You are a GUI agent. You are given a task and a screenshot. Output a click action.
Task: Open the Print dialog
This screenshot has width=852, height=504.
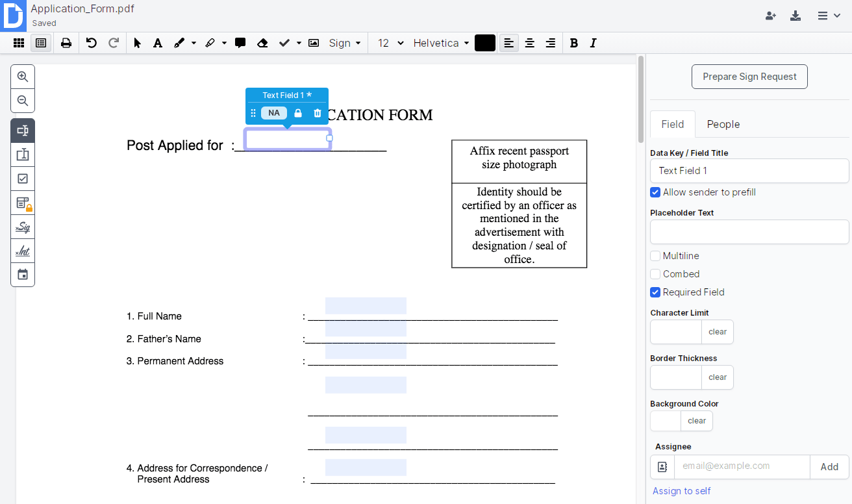tap(65, 43)
